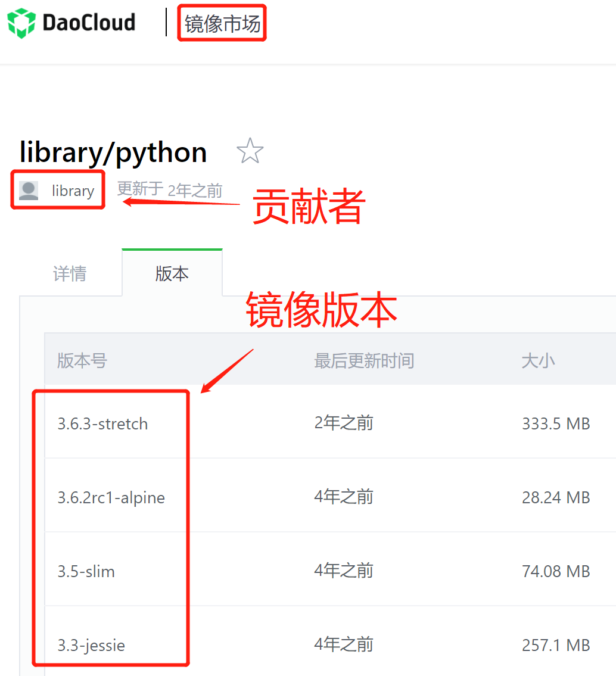Select the 版本 tab

click(172, 273)
